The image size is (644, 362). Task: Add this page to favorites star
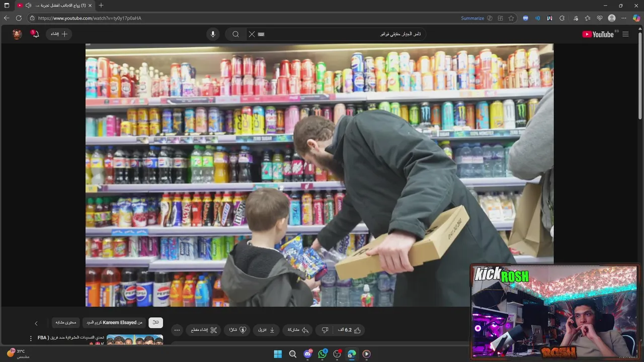tap(511, 18)
